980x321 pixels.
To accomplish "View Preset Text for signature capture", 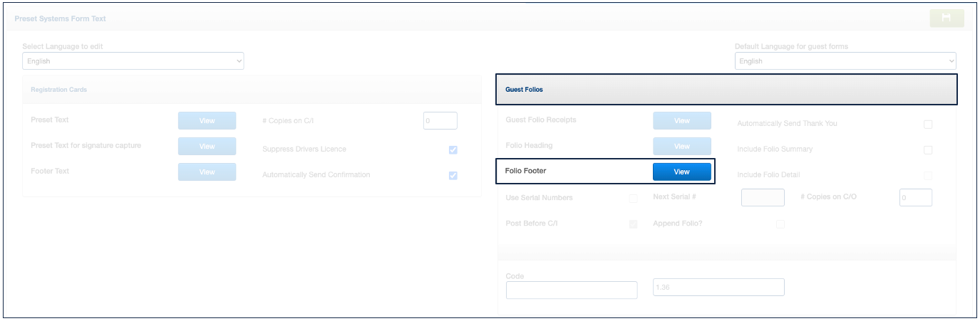I will point(207,147).
